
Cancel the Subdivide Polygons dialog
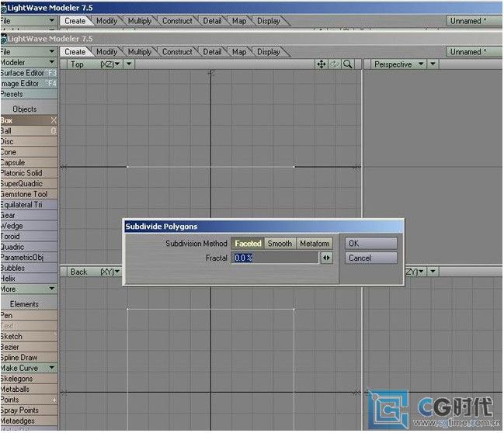tap(371, 258)
